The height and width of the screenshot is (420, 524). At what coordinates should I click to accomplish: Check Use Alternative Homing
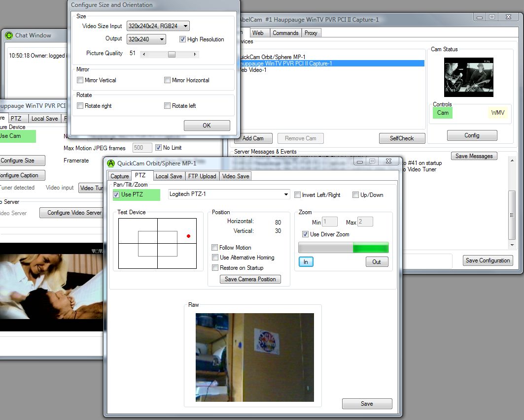click(215, 258)
